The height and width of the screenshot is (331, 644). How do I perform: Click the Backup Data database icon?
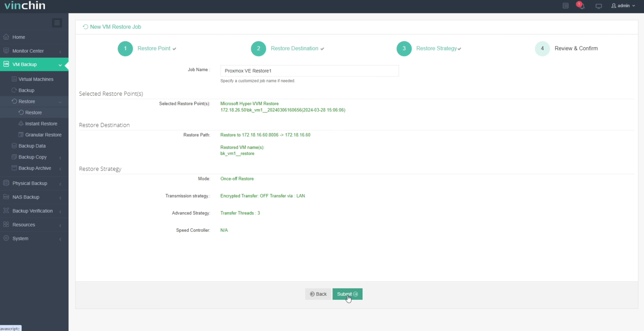(14, 146)
